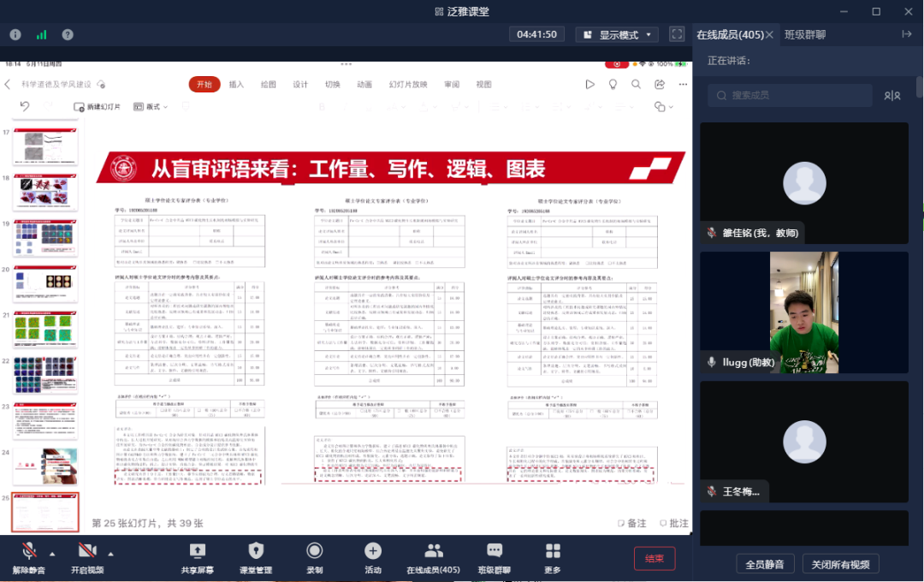Click the 搜索成员 search field
Screen dimensions: 924x582
click(796, 95)
